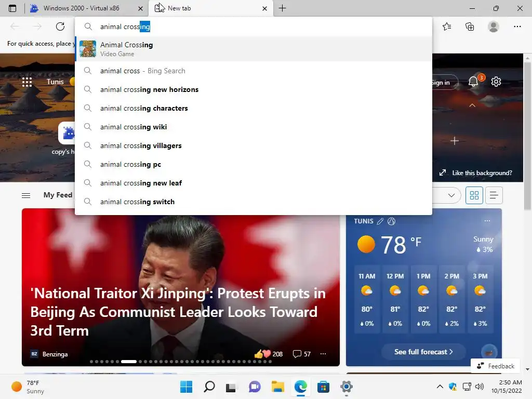The image size is (532, 399).
Task: Open Tunis weather location in header
Action: point(55,82)
